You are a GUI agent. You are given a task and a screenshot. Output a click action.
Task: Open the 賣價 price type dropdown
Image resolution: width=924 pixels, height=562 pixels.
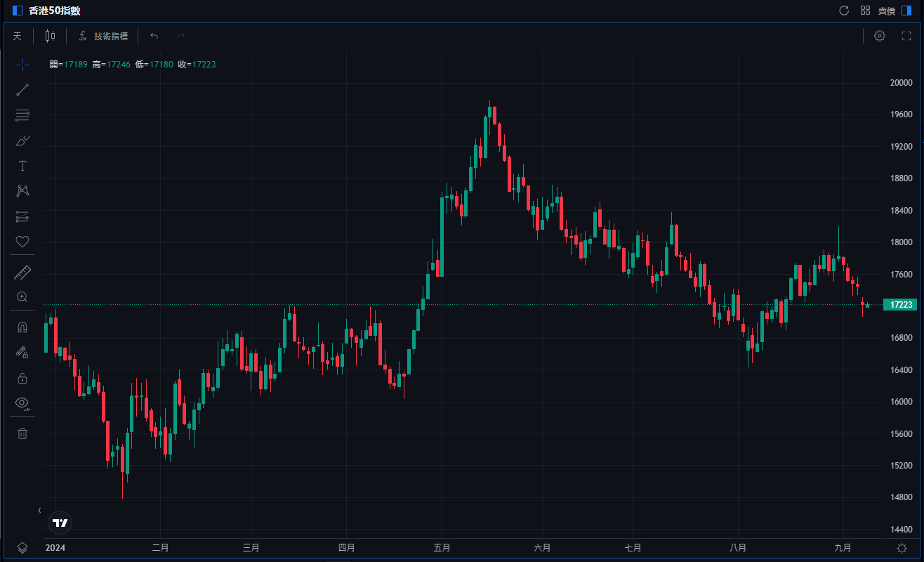point(887,11)
